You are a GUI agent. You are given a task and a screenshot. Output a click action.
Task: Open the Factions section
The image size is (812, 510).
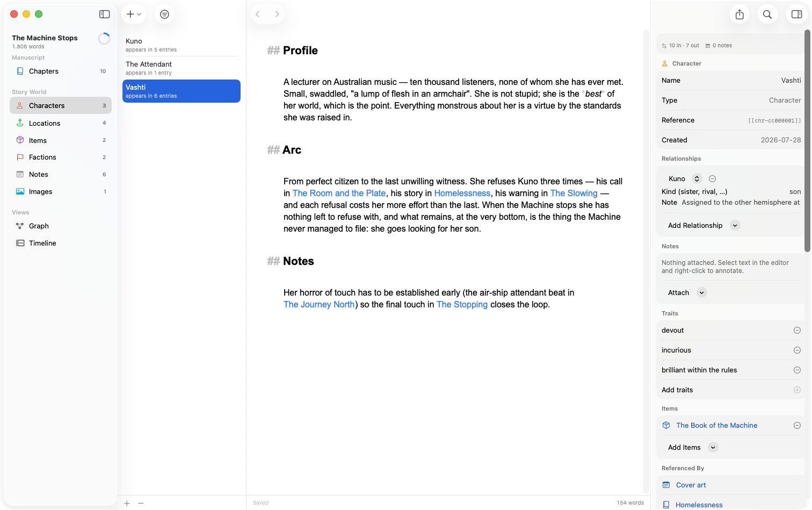[61, 157]
